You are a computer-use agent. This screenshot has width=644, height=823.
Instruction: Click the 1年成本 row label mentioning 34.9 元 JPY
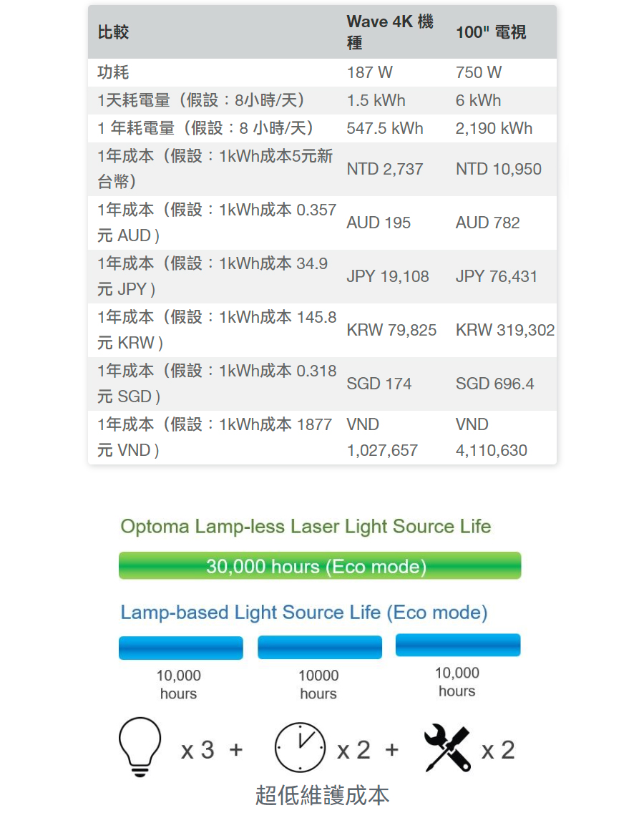tap(213, 276)
